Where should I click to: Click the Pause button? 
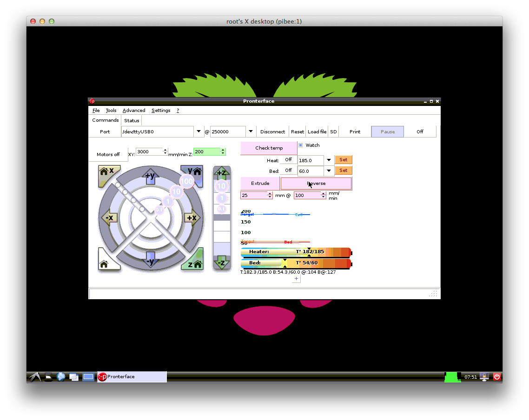pyautogui.click(x=388, y=131)
